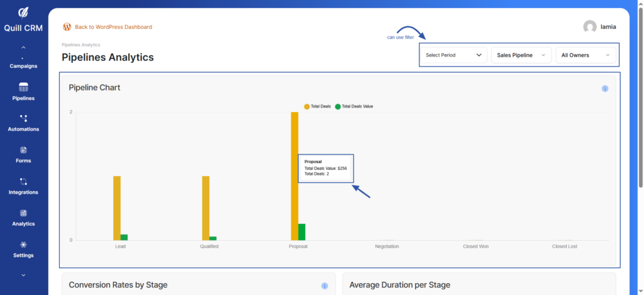The height and width of the screenshot is (295, 644).
Task: Select the Analytics sidebar icon
Action: pyautogui.click(x=24, y=213)
